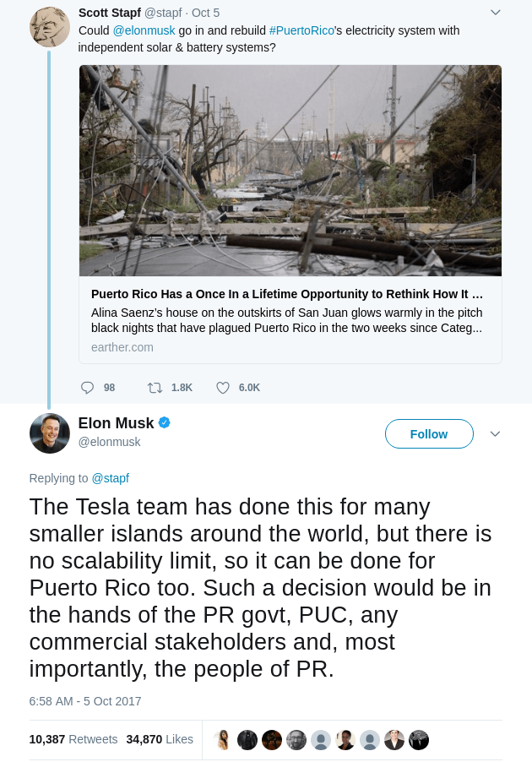Image resolution: width=532 pixels, height=762 pixels.
Task: Open the chevron menu beside Follow button
Action: [496, 433]
